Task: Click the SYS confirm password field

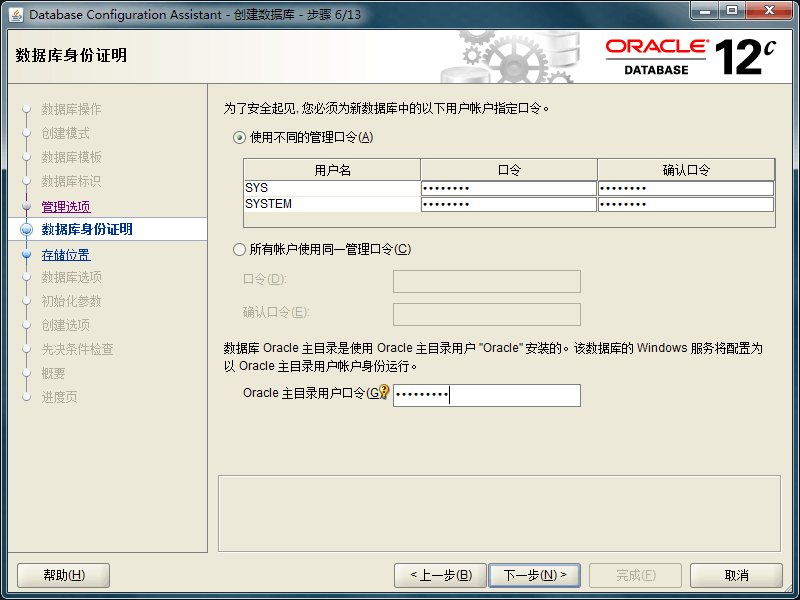Action: tap(685, 188)
